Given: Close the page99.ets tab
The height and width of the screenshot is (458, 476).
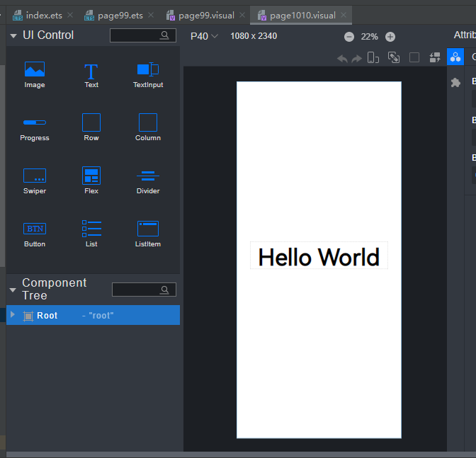Looking at the screenshot, I should 151,15.
